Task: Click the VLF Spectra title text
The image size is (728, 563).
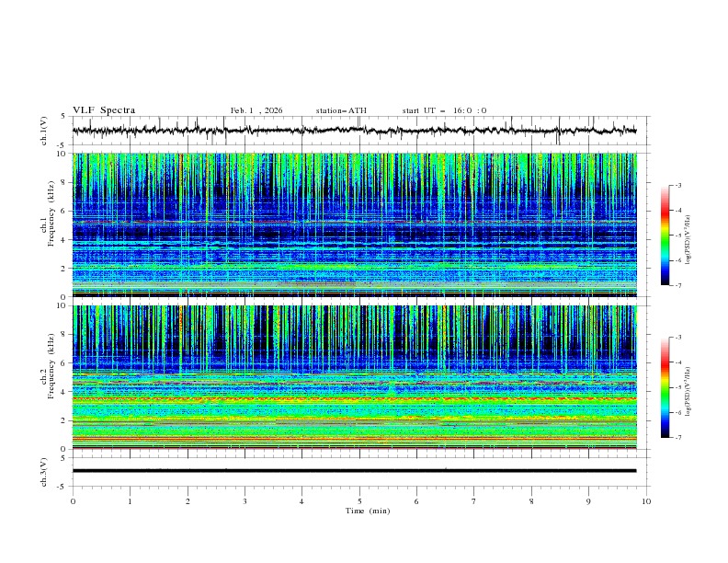Action: (104, 110)
